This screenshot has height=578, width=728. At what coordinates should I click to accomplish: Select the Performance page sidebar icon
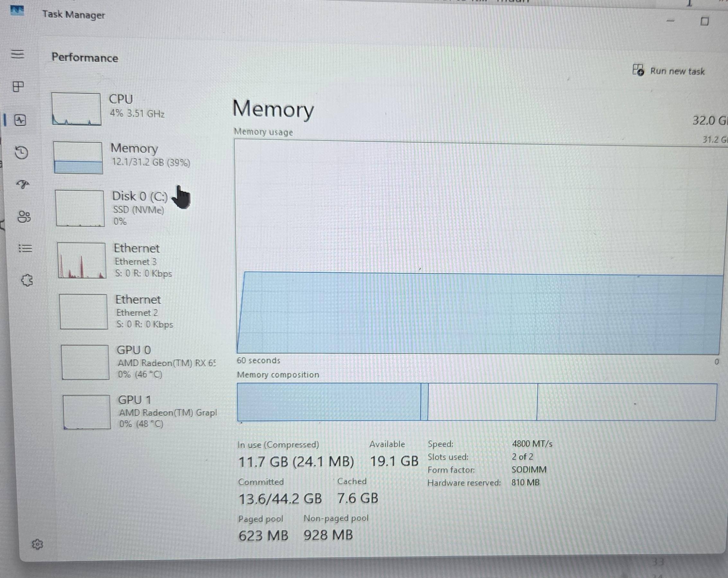[x=20, y=120]
